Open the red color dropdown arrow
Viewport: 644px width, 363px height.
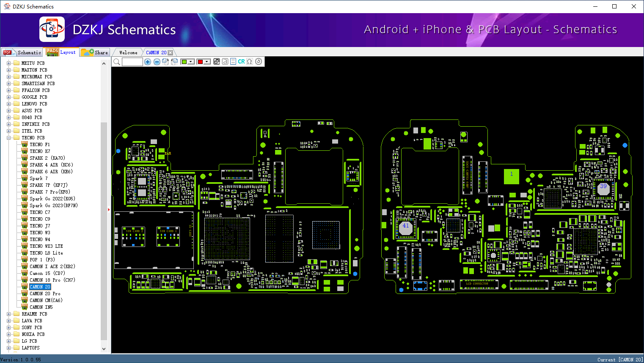[x=207, y=62]
